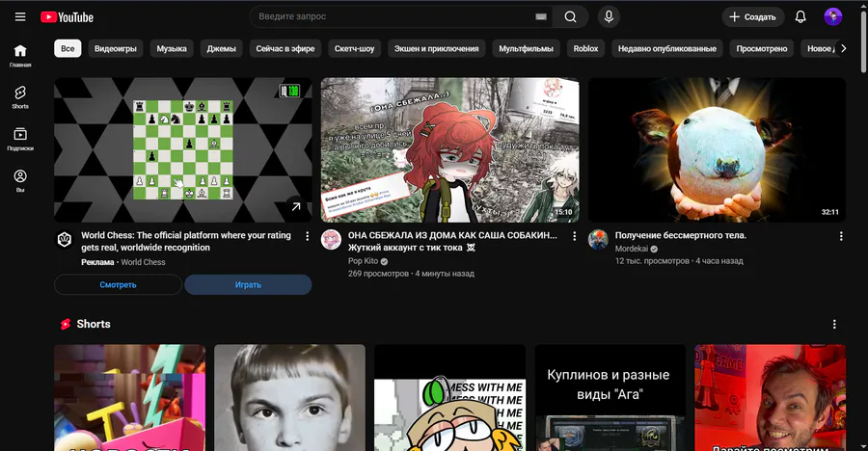This screenshot has height=451, width=868.
Task: Open the colorful cartoon lightning Short
Action: (x=129, y=398)
